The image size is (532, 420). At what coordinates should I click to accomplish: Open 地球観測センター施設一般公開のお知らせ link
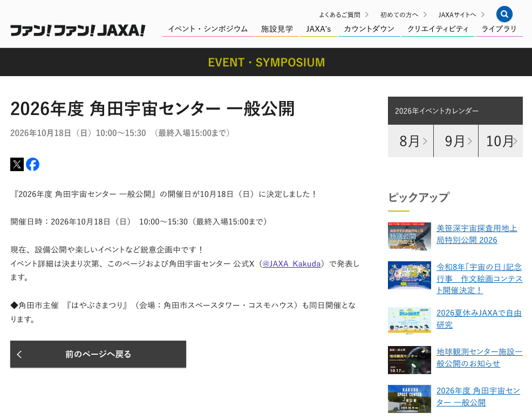pos(479,357)
